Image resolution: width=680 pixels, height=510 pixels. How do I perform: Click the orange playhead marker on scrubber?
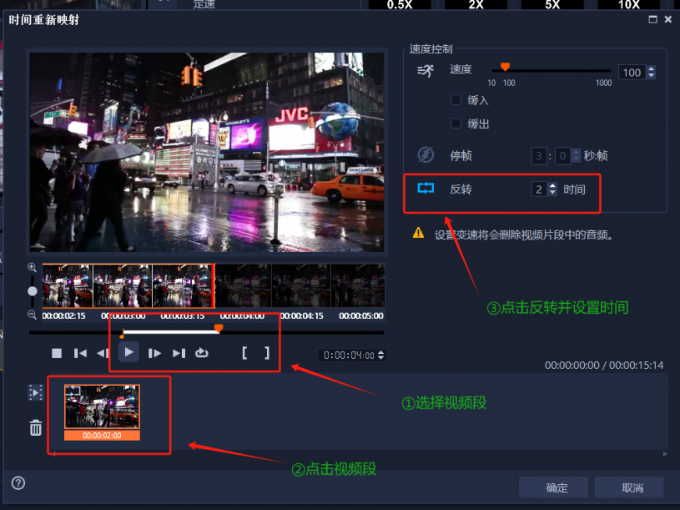click(219, 328)
